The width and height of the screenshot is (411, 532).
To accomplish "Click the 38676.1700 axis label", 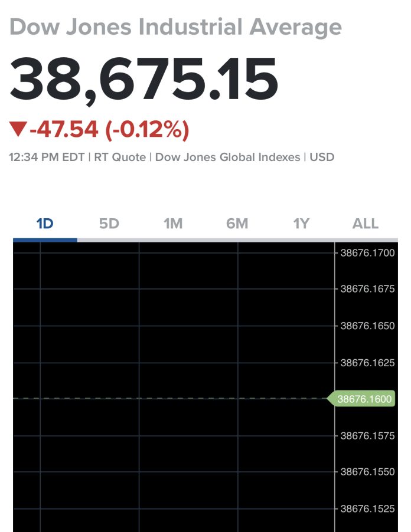I will (367, 254).
